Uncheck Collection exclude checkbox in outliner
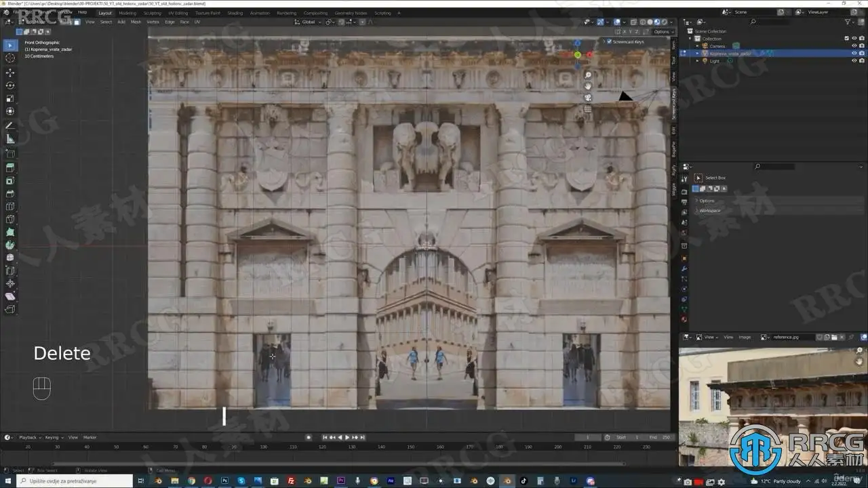The width and height of the screenshot is (868, 488). click(846, 39)
